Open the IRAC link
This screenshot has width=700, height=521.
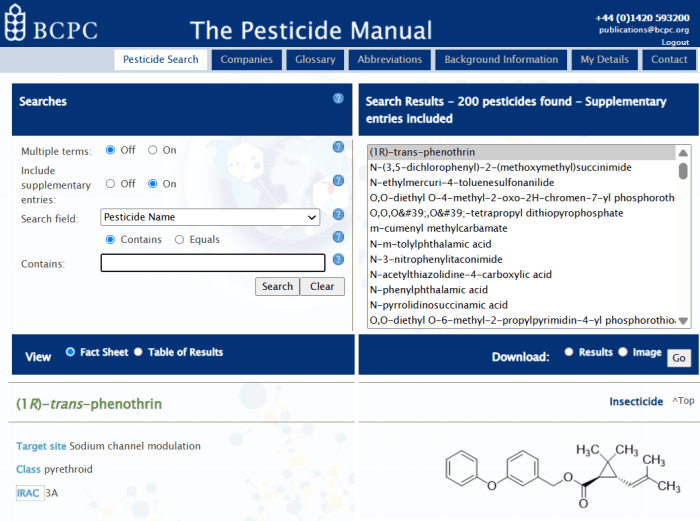click(x=28, y=493)
